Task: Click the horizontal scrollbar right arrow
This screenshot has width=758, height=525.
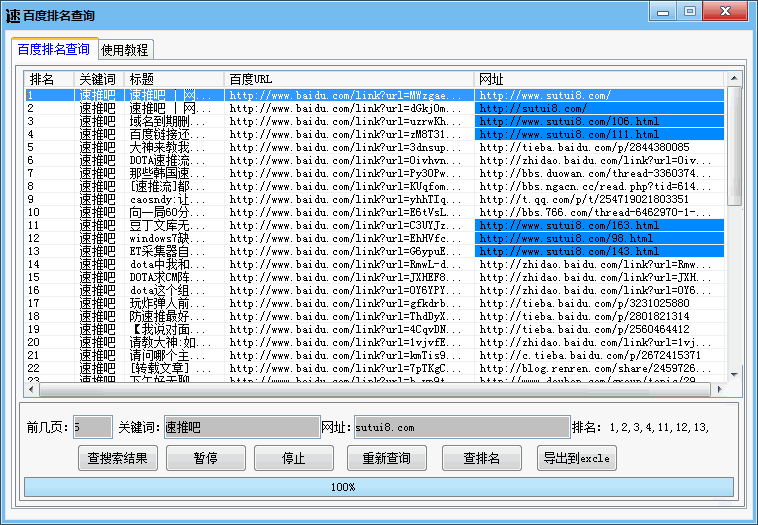Action: 719,389
